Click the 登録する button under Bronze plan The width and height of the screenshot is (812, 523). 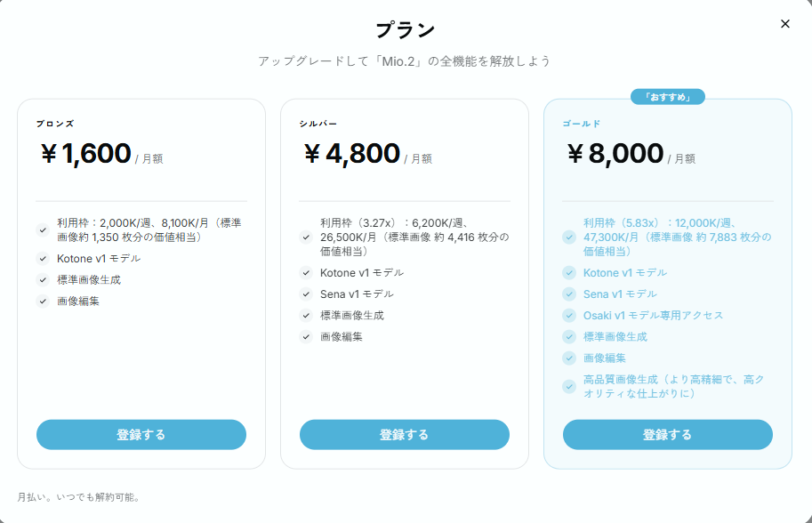click(x=141, y=435)
